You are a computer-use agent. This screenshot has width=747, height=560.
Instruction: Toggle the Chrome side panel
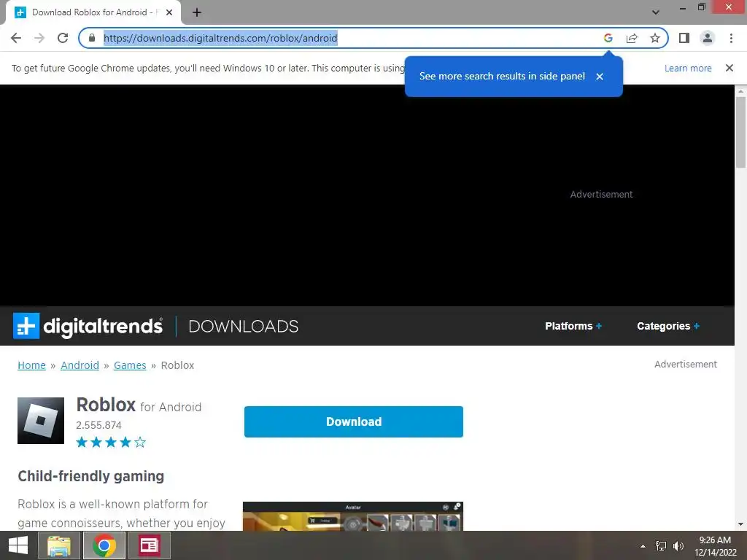(684, 38)
